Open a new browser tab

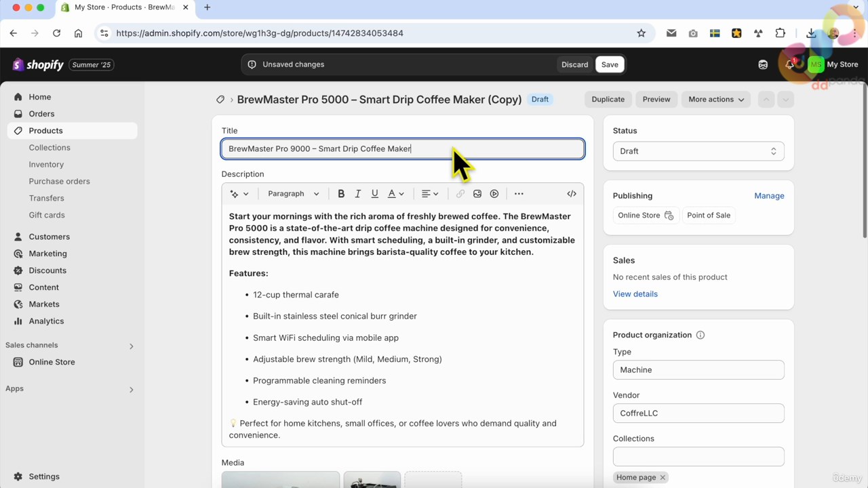[x=208, y=7]
